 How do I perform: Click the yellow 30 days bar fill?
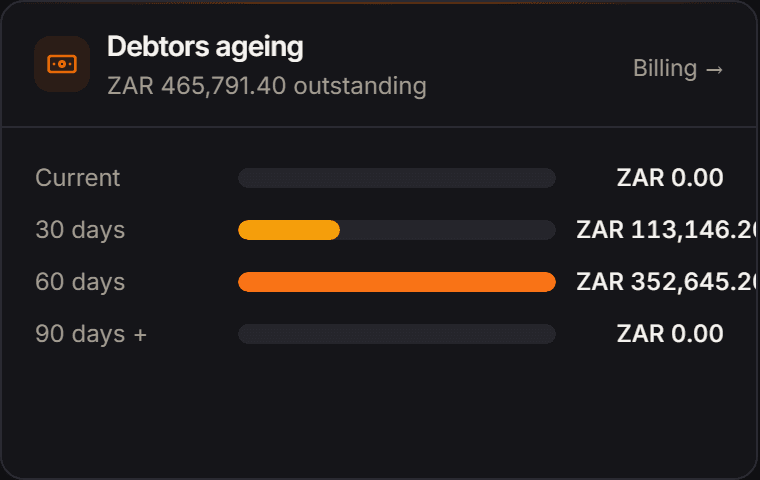point(289,230)
